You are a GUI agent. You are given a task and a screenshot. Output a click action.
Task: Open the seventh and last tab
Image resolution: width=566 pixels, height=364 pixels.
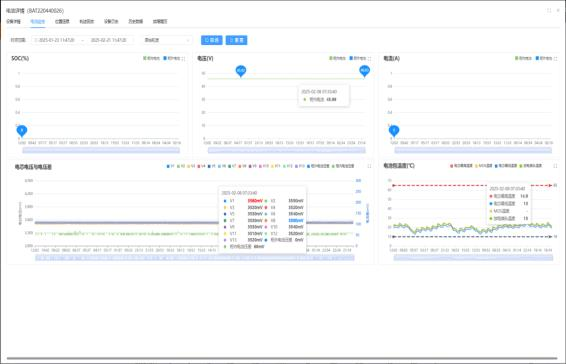pyautogui.click(x=160, y=21)
